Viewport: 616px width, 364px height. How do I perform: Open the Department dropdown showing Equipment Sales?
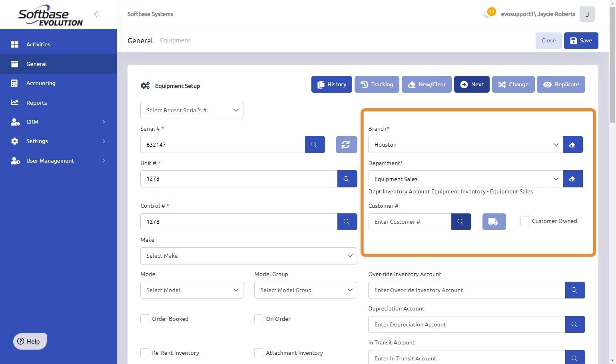point(465,179)
